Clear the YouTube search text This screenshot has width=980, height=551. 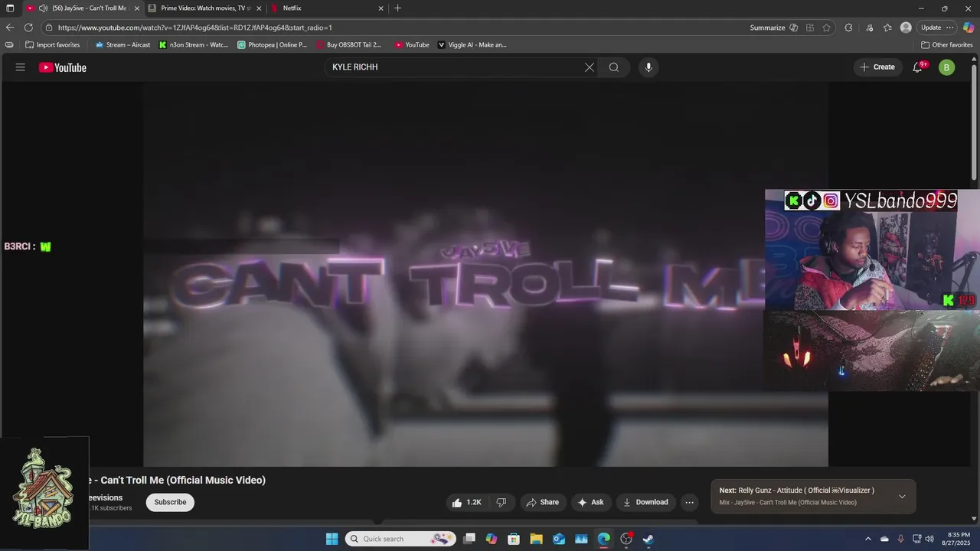pos(589,67)
